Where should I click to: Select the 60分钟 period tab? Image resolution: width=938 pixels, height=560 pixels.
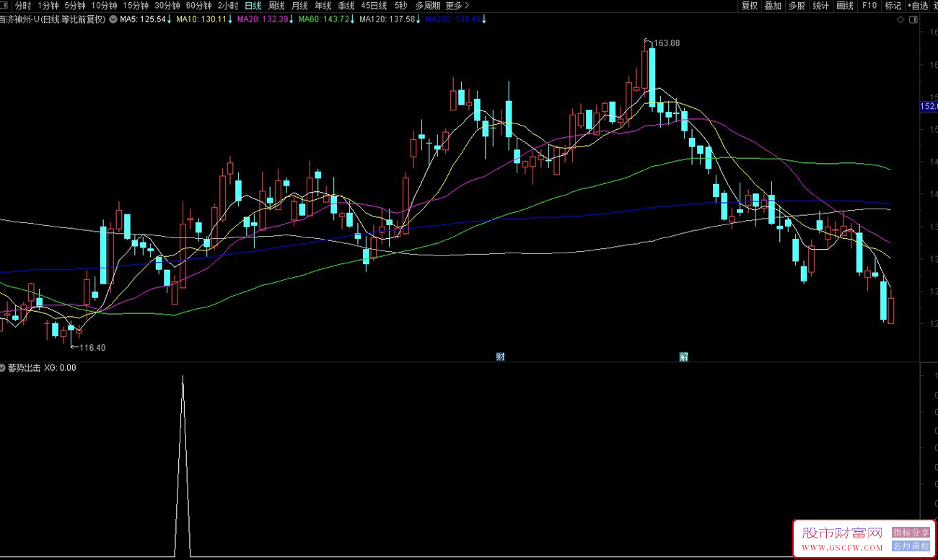coord(199,6)
